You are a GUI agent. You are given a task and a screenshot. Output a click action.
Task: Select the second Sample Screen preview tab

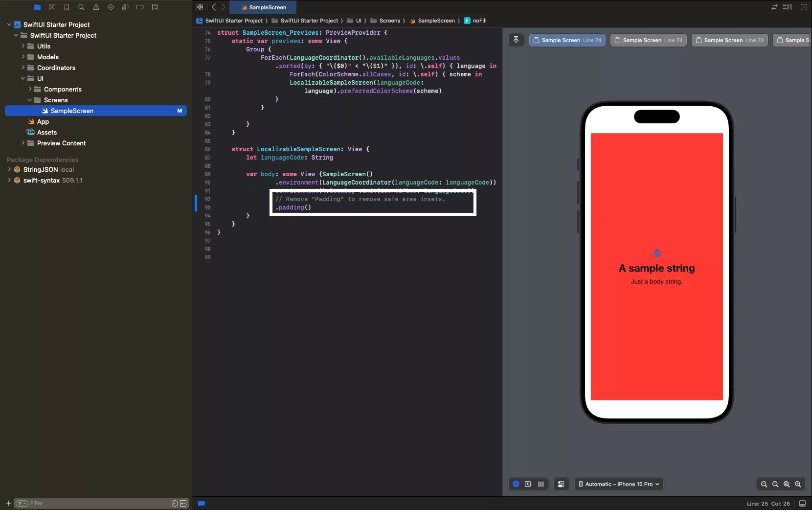649,40
